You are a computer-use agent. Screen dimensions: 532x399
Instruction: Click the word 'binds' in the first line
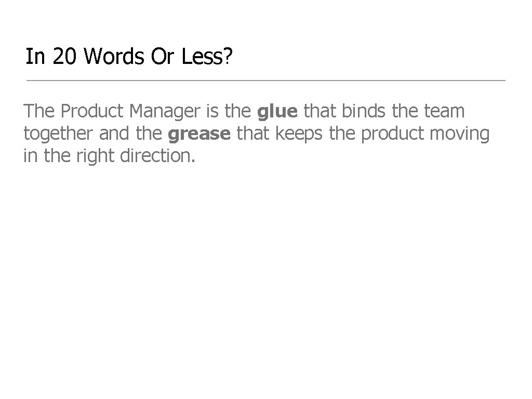click(x=363, y=111)
